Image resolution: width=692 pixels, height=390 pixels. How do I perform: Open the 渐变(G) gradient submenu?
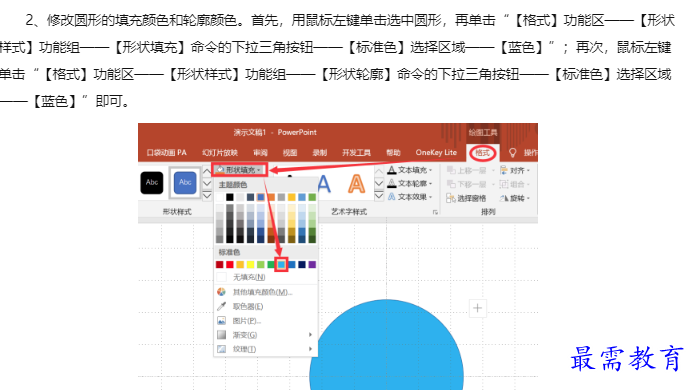(266, 335)
